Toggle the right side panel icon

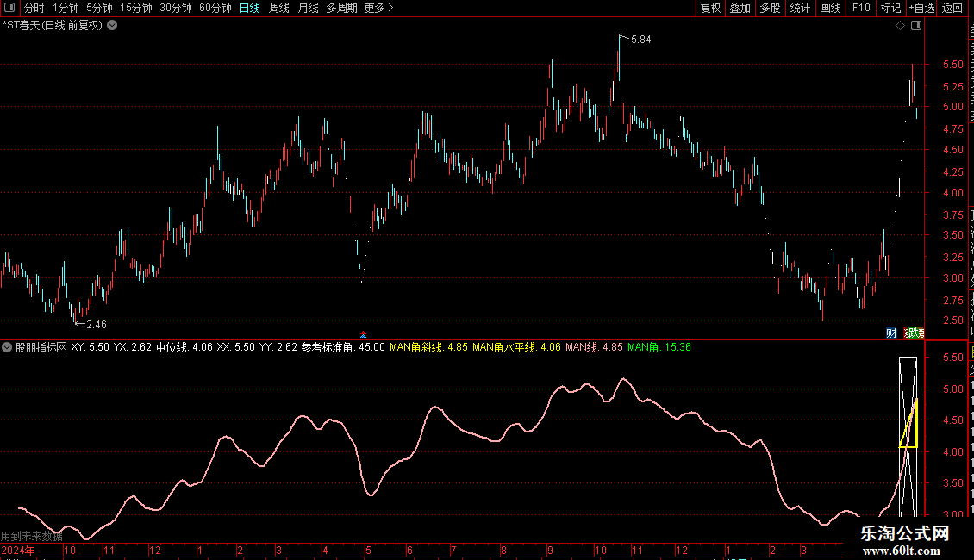pos(916,26)
